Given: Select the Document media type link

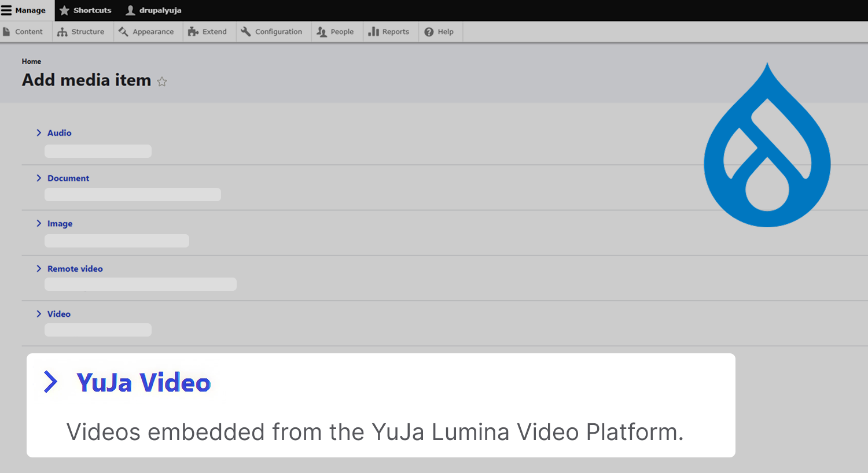Looking at the screenshot, I should click(68, 178).
